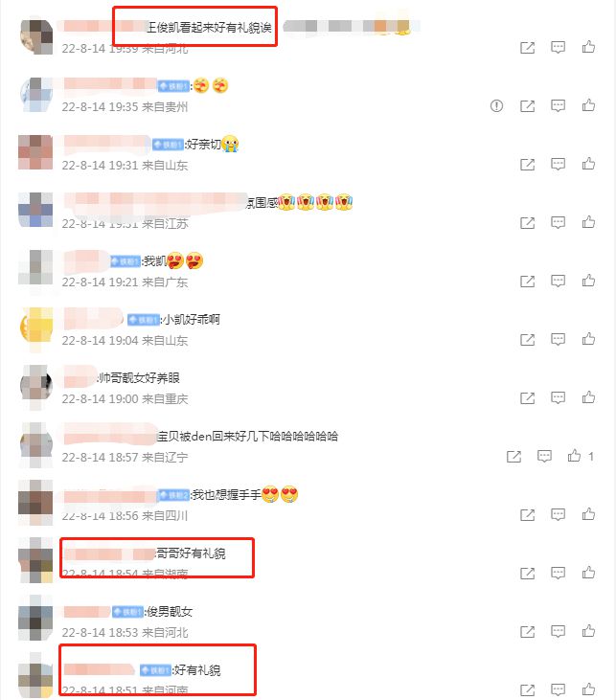Open the username before 帅哥靓女好养眼
This screenshot has width=616, height=700.
80,376
